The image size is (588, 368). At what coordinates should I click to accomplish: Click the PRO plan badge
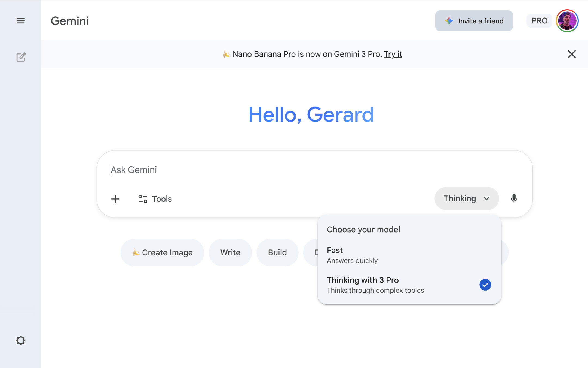click(539, 21)
